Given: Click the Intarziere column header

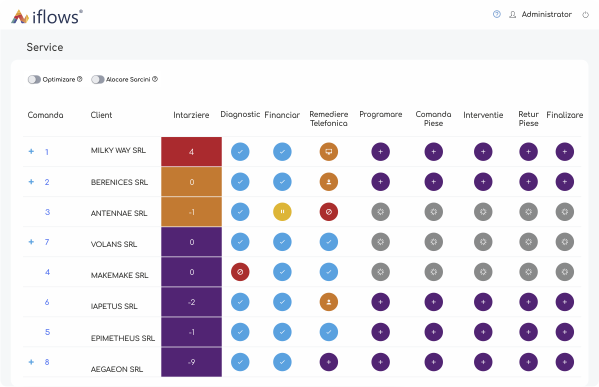Looking at the screenshot, I should [x=191, y=115].
